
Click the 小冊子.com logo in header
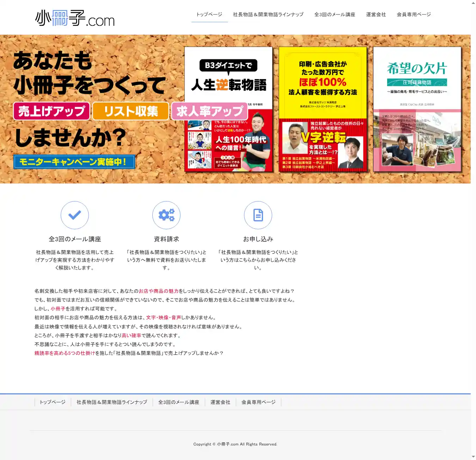pyautogui.click(x=75, y=18)
